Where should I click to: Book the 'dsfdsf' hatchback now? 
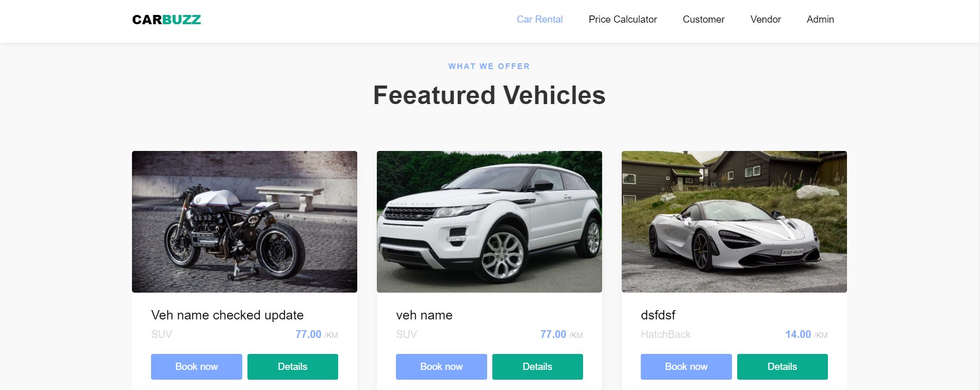[686, 367]
